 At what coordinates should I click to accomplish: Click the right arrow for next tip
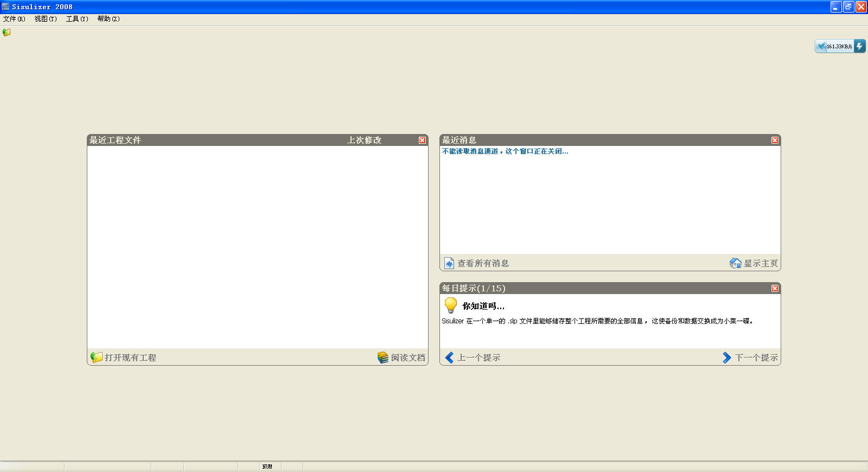coord(727,358)
